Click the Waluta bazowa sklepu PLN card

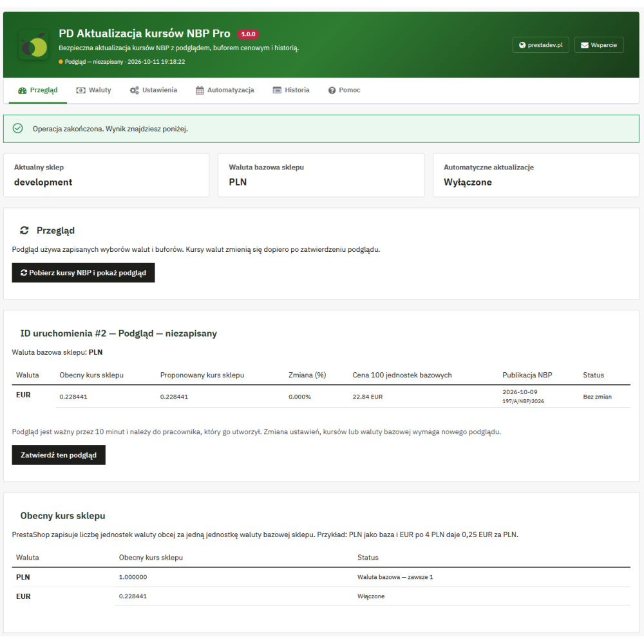[x=321, y=175]
